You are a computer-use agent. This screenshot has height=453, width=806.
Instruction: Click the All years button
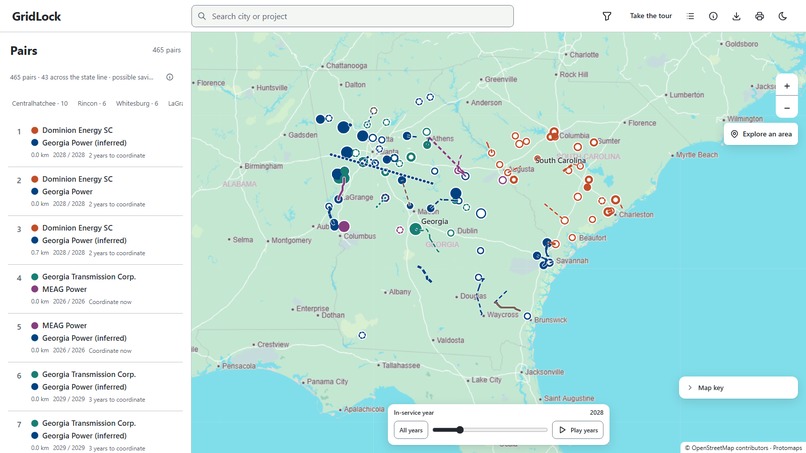point(411,430)
